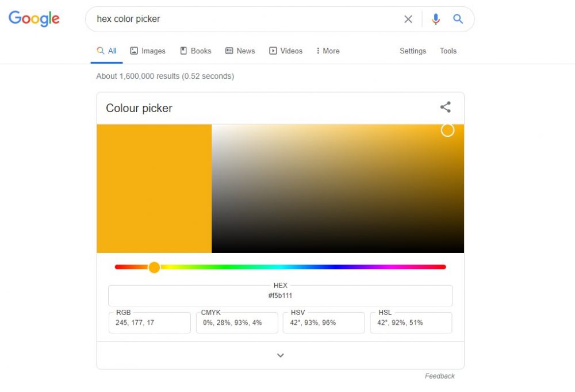This screenshot has width=575, height=392.
Task: Click the voice search microphone icon
Action: [435, 19]
